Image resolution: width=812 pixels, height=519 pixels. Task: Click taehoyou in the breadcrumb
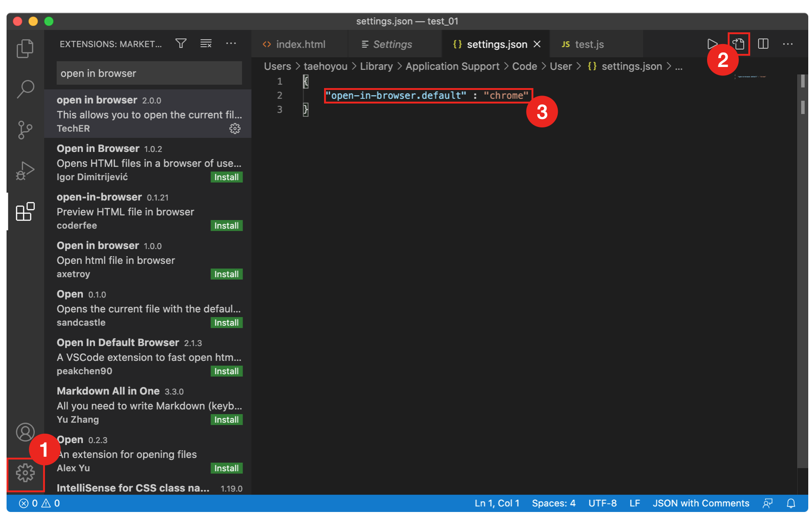coord(325,67)
